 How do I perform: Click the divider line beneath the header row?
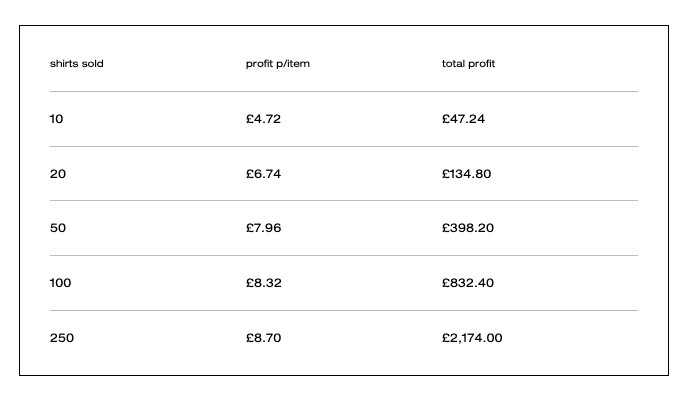343,92
